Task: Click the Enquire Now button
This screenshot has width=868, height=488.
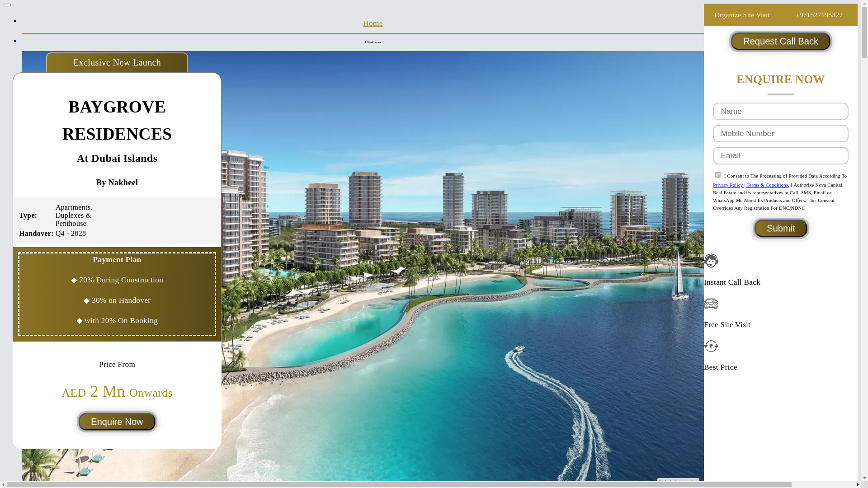Action: click(x=117, y=422)
